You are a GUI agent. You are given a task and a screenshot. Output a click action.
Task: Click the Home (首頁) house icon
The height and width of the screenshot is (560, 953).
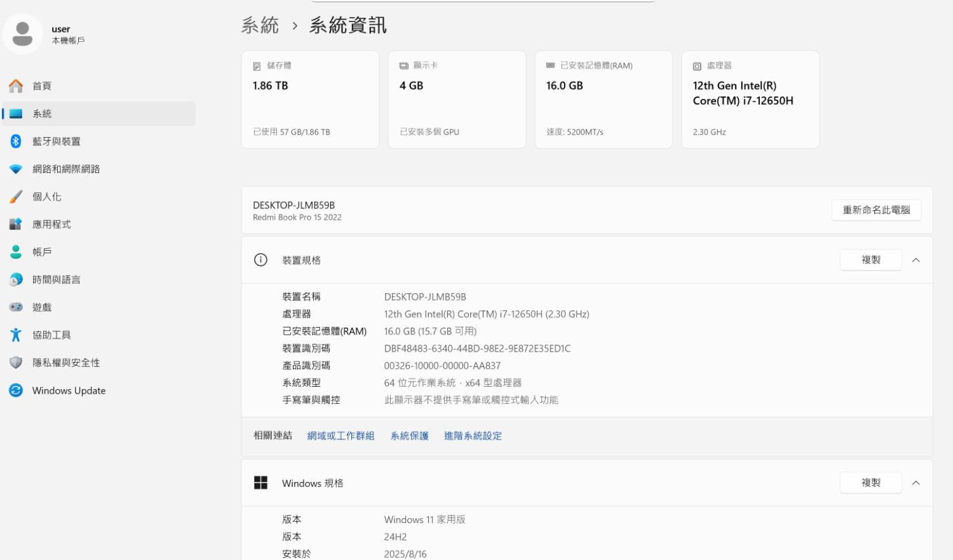16,86
